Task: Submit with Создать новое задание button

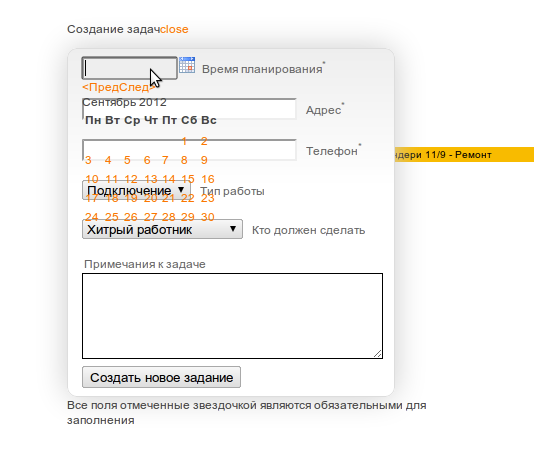Action: click(161, 377)
